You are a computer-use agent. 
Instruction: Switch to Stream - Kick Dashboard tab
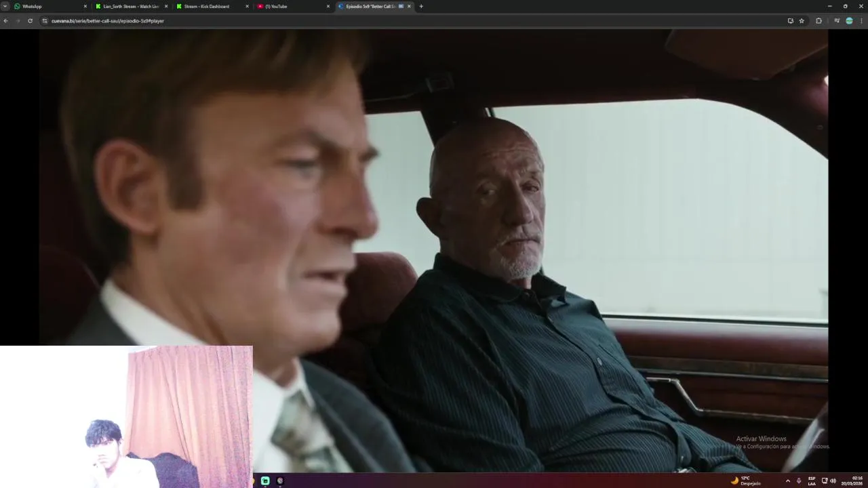pos(212,6)
